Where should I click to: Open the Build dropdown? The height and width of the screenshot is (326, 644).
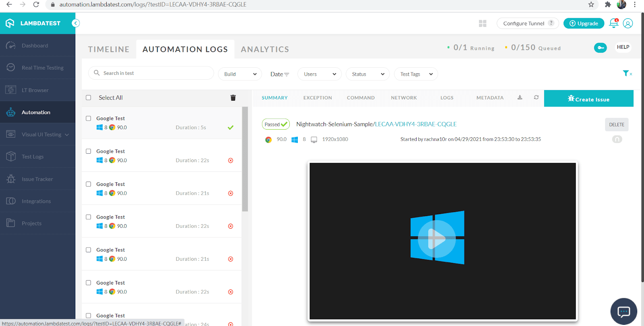click(240, 74)
